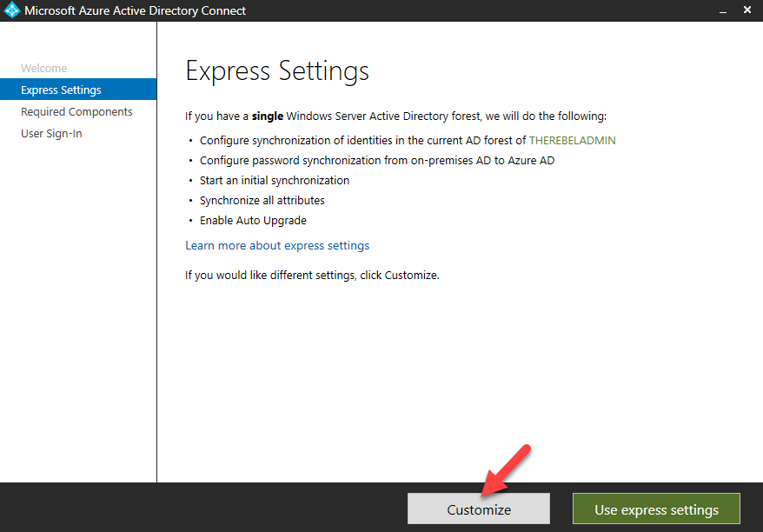Click the 'Start an initial synchronization' text

(275, 181)
